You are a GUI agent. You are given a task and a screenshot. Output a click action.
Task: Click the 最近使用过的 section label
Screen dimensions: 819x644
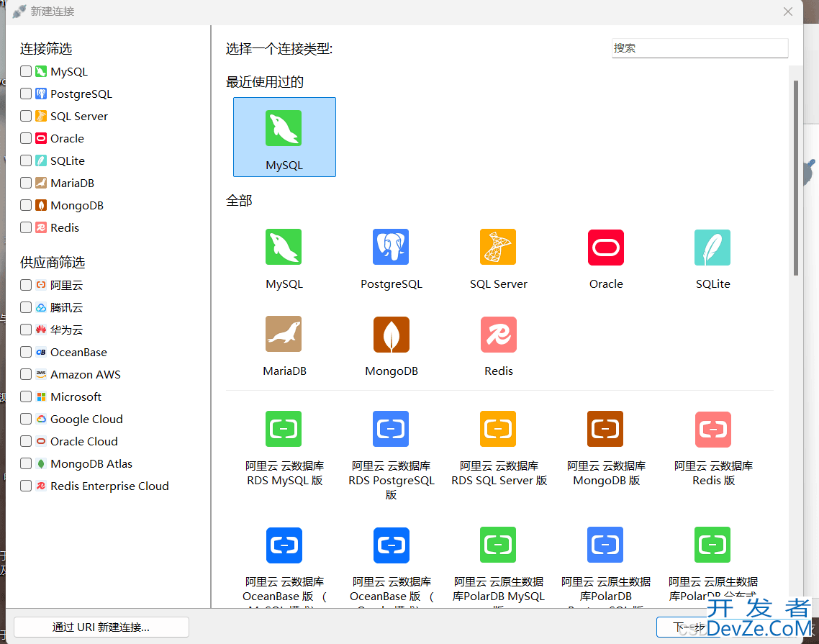(x=264, y=82)
